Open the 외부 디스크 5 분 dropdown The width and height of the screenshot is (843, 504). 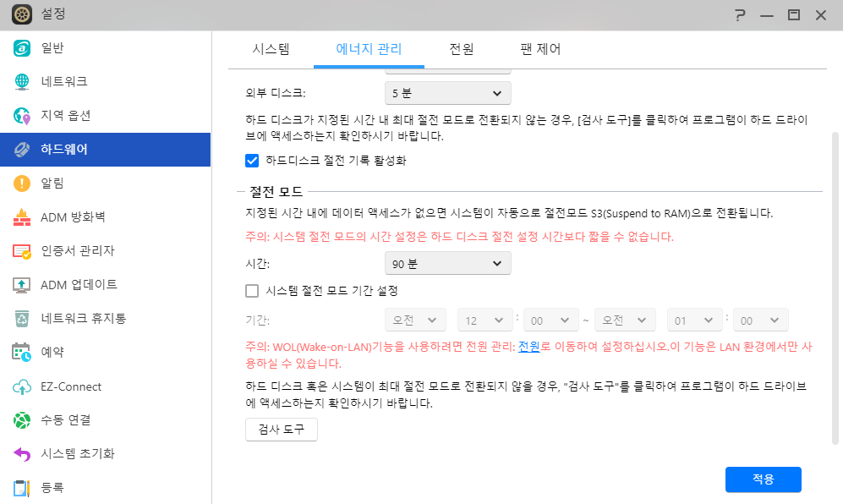click(448, 93)
